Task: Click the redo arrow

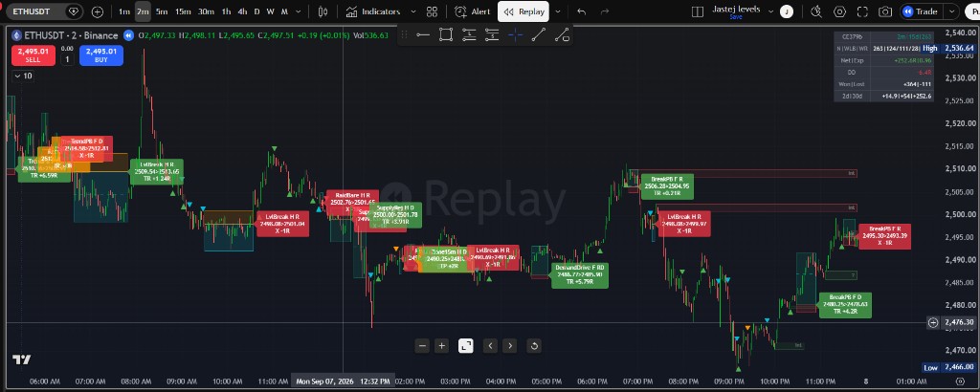Action: click(605, 11)
